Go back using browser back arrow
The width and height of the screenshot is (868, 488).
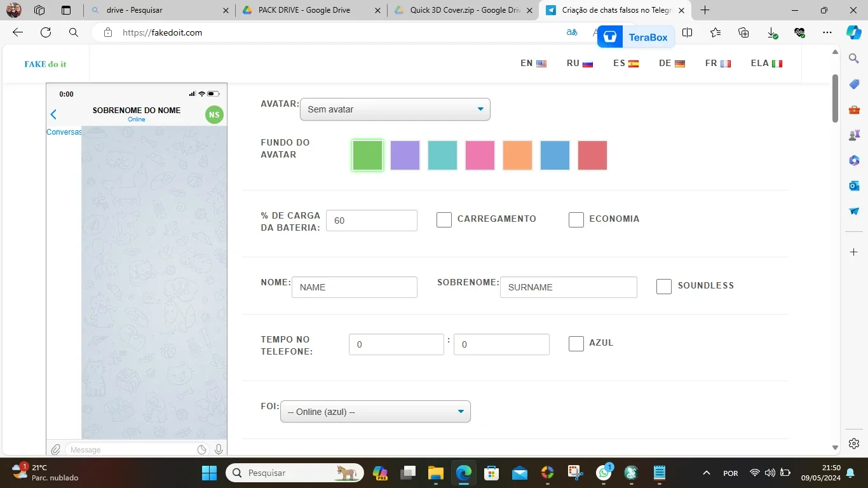(18, 32)
